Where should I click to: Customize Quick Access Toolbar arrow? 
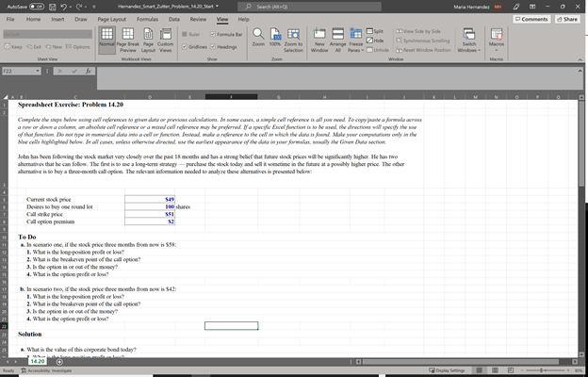pos(94,7)
